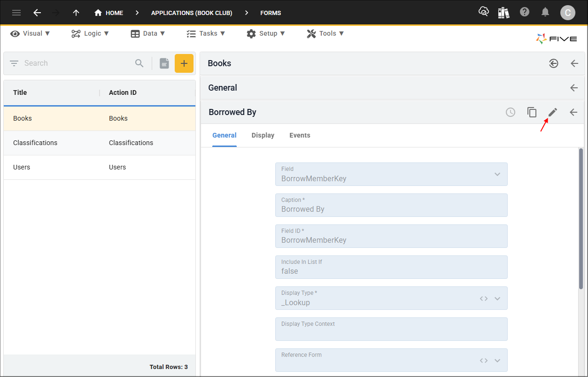Screen dimensions: 588x377
Task: Click the search magnifier icon
Action: click(x=139, y=63)
